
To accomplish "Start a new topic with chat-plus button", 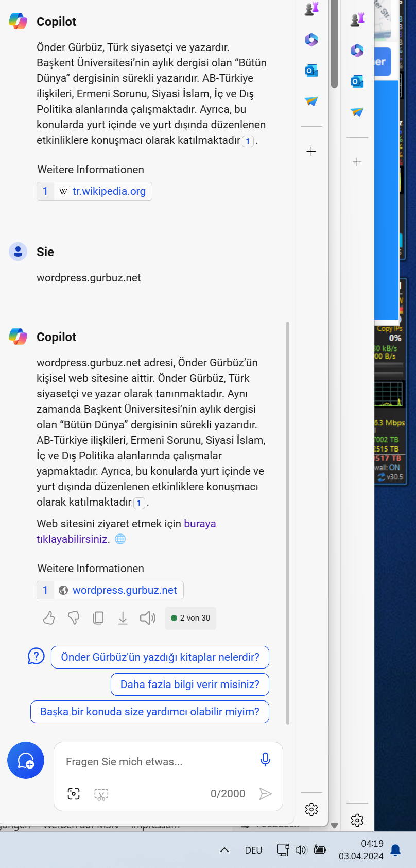I will pyautogui.click(x=26, y=760).
